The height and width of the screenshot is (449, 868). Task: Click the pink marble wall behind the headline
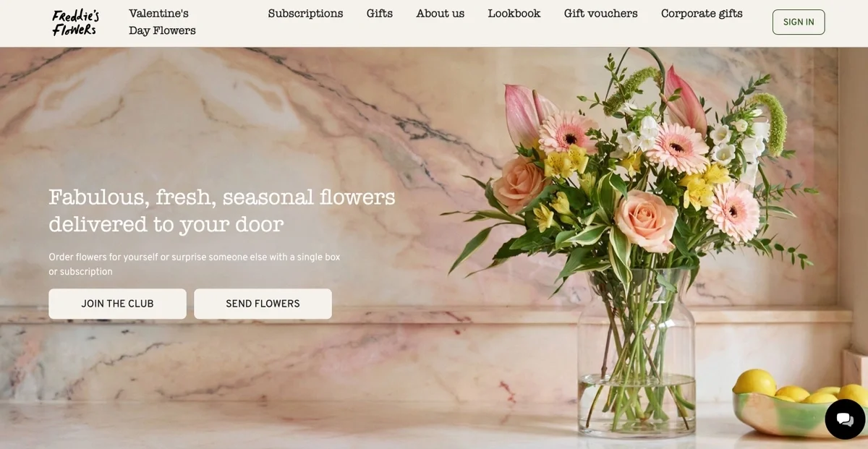coord(217,116)
